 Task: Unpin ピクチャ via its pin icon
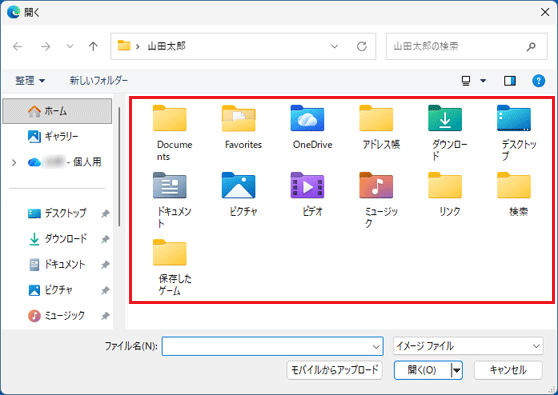[x=105, y=290]
